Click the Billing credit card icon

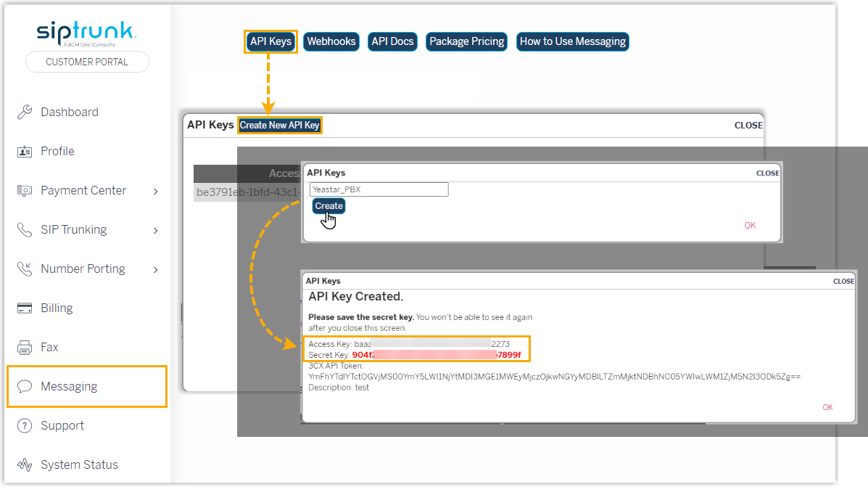click(25, 308)
